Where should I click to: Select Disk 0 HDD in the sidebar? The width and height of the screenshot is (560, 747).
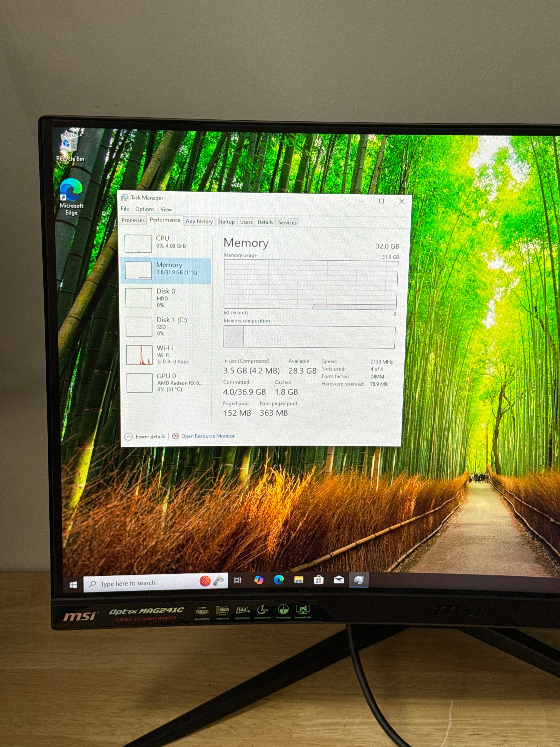166,298
